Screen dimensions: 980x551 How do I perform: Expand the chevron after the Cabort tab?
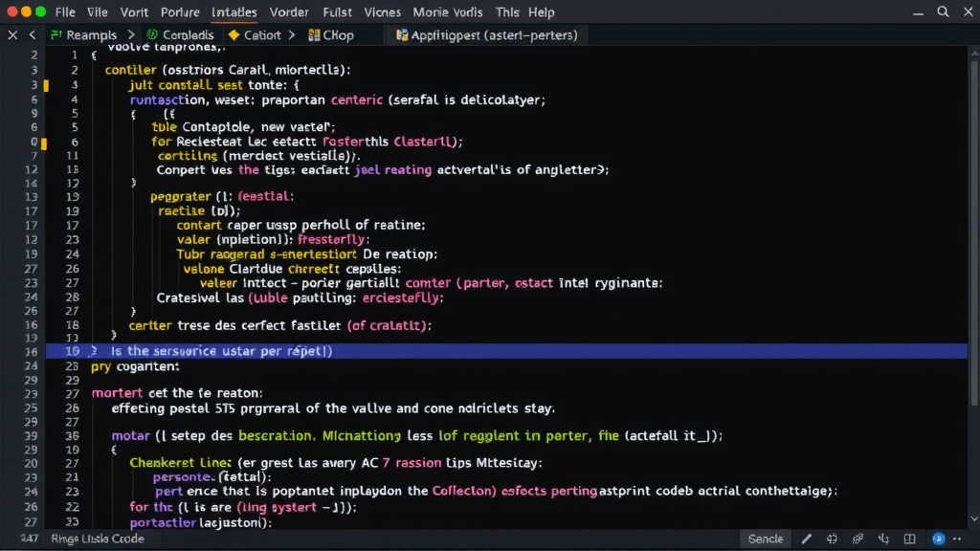(291, 35)
